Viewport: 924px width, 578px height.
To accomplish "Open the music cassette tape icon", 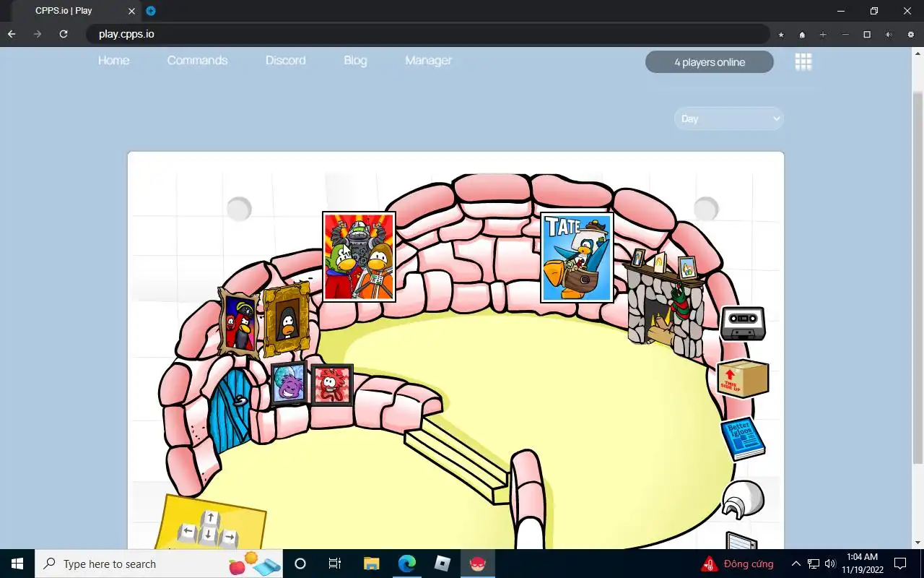I will pyautogui.click(x=743, y=324).
